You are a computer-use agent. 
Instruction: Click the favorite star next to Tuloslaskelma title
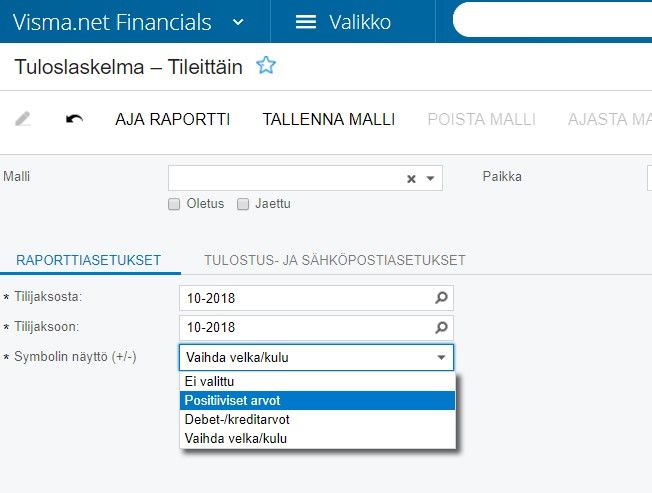point(266,65)
